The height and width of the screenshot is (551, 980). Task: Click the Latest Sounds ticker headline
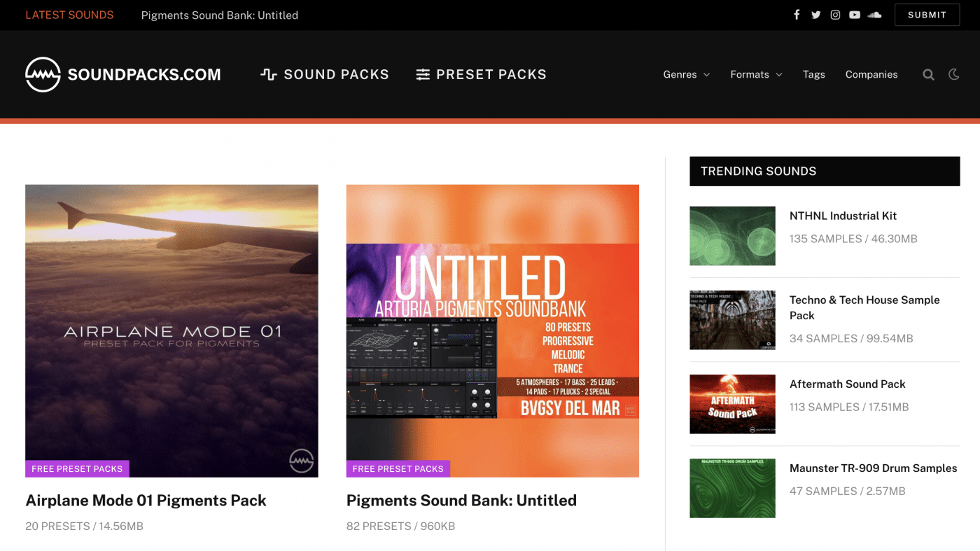pos(220,15)
